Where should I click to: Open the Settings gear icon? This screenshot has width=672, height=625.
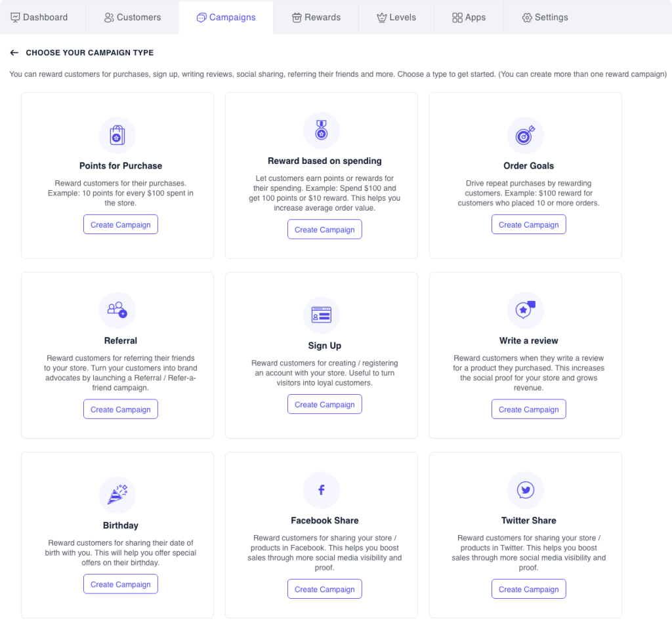[526, 18]
